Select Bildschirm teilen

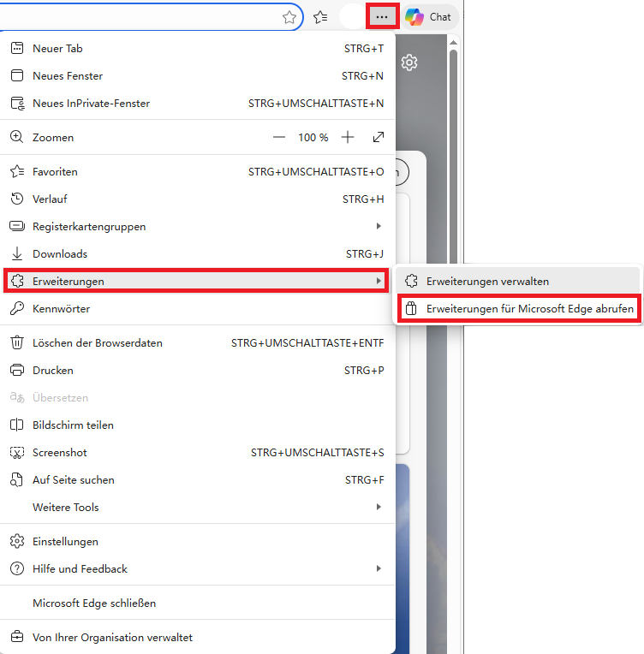tap(198, 425)
